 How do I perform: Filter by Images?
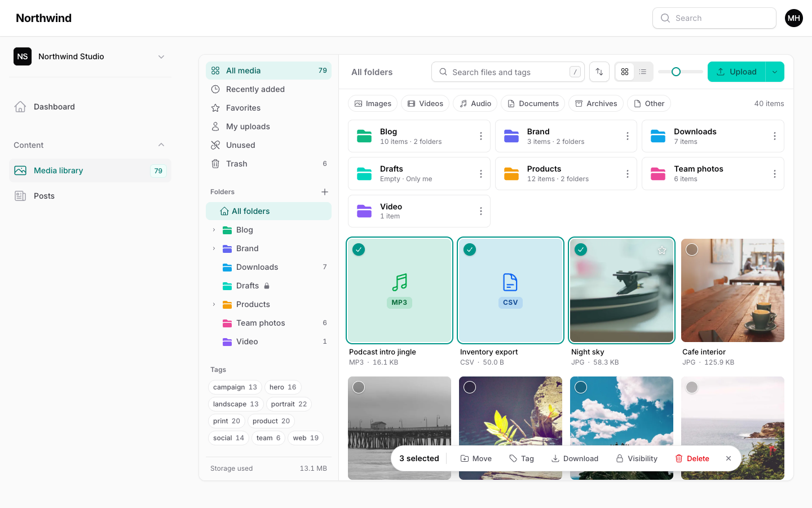coord(373,103)
